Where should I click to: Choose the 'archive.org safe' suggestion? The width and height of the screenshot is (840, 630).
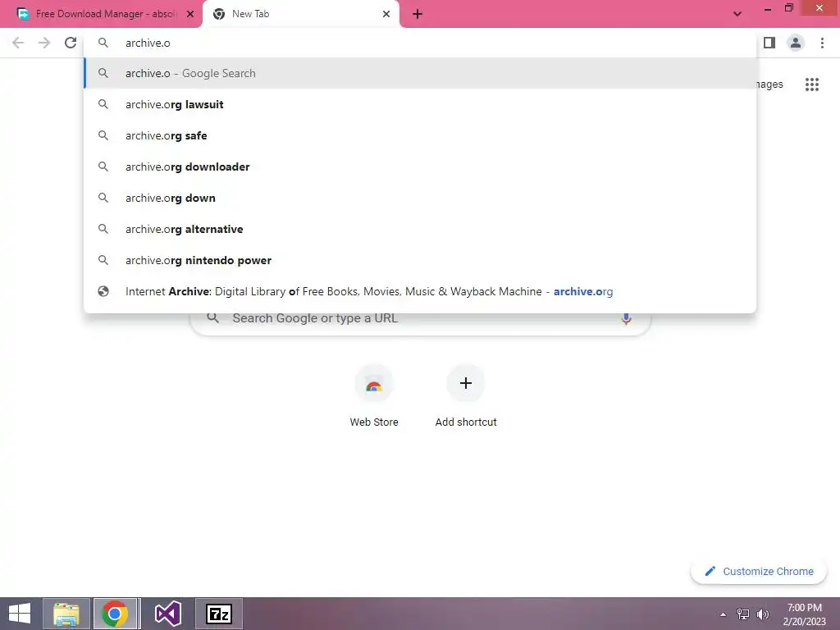pos(420,135)
